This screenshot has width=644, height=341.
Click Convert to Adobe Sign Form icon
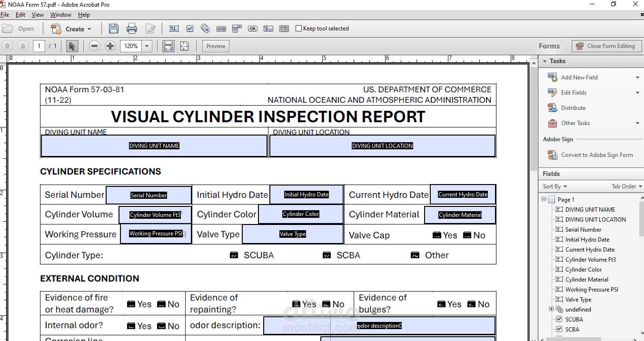pos(553,155)
